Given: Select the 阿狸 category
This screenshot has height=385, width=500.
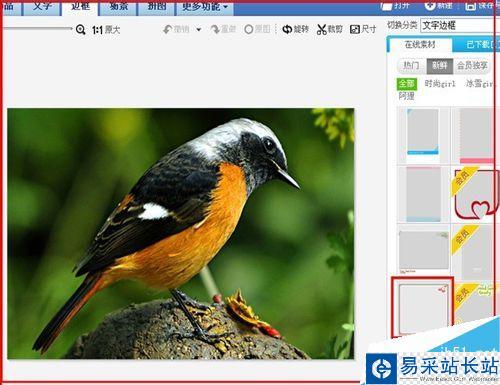Looking at the screenshot, I should (x=406, y=96).
